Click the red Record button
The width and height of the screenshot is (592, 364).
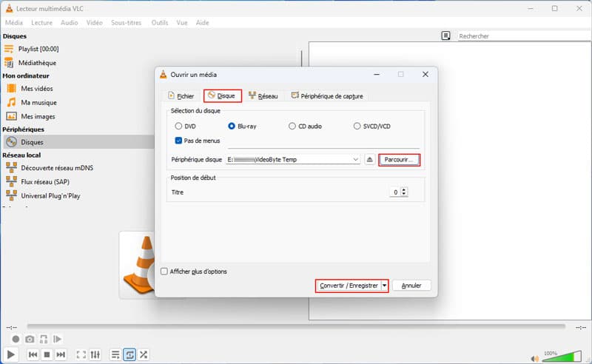tap(16, 339)
